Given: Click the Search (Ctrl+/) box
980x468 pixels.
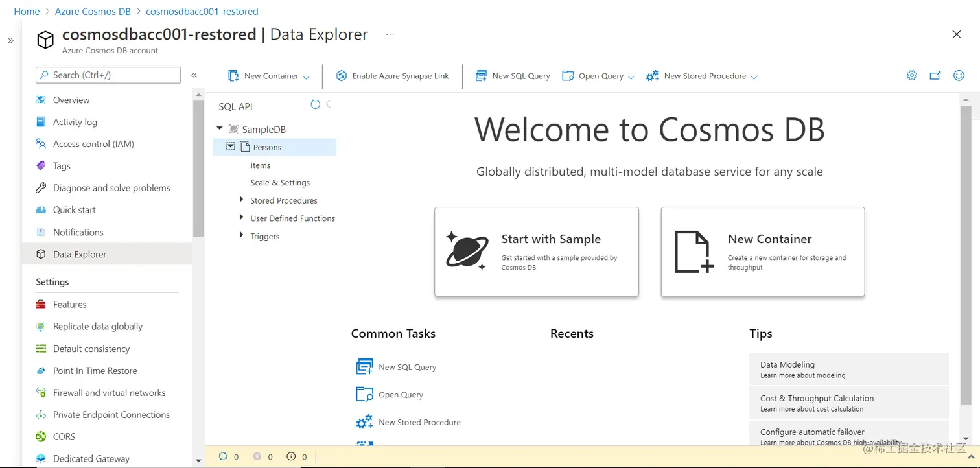Looking at the screenshot, I should point(108,75).
